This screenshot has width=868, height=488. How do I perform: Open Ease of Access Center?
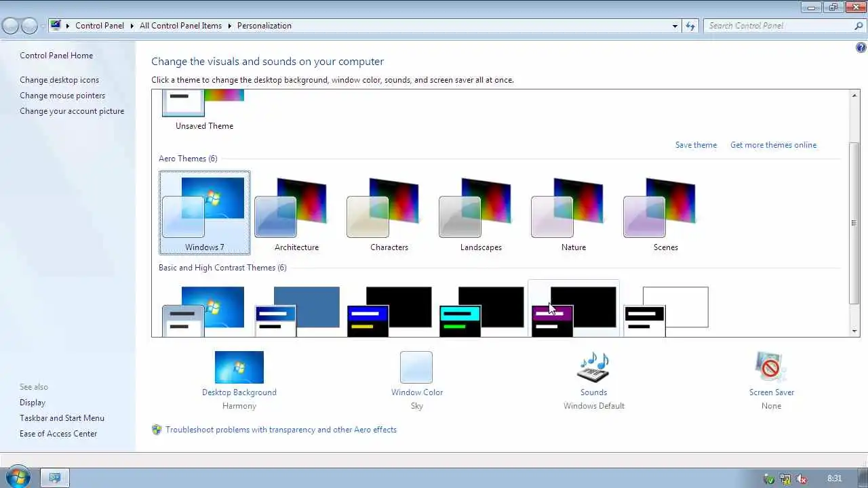tap(58, 434)
